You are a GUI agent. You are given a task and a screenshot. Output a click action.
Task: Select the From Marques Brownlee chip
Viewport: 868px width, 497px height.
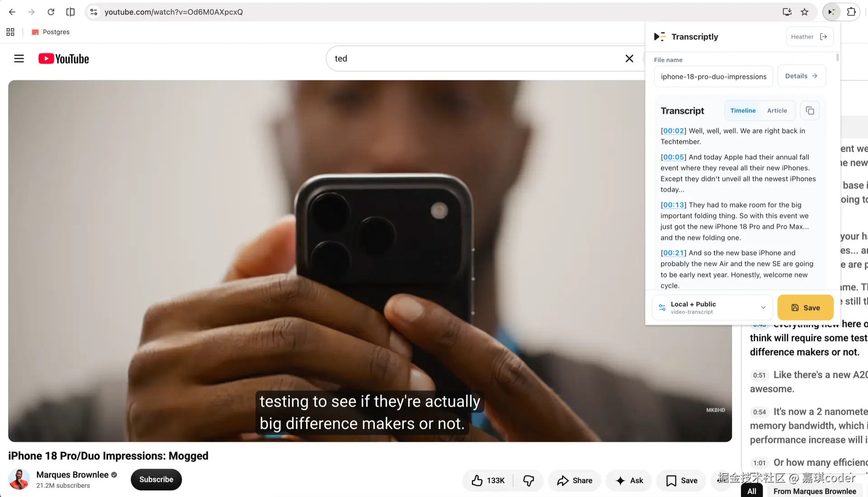[x=815, y=491]
